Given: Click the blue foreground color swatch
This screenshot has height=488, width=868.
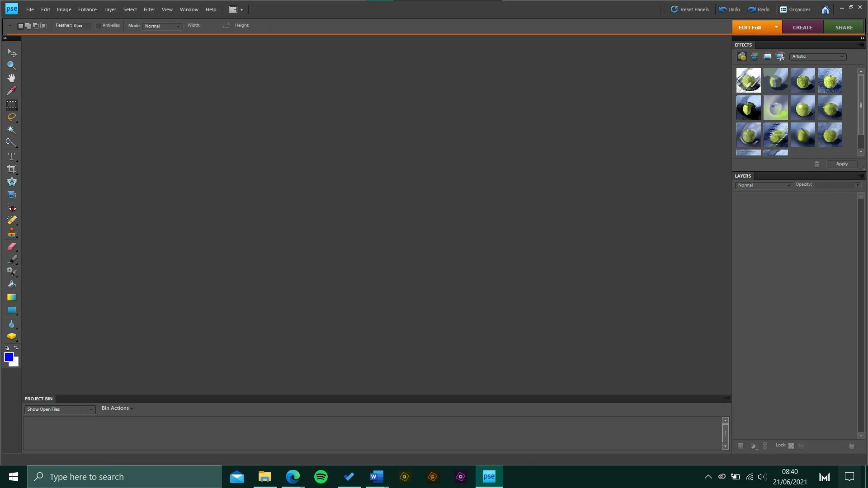Looking at the screenshot, I should [9, 357].
